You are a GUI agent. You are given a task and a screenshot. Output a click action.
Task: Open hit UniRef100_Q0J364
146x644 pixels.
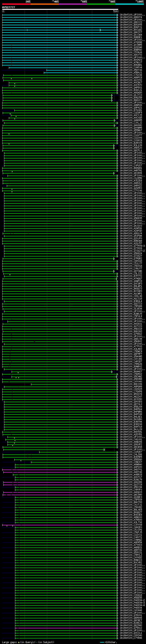[131, 35]
